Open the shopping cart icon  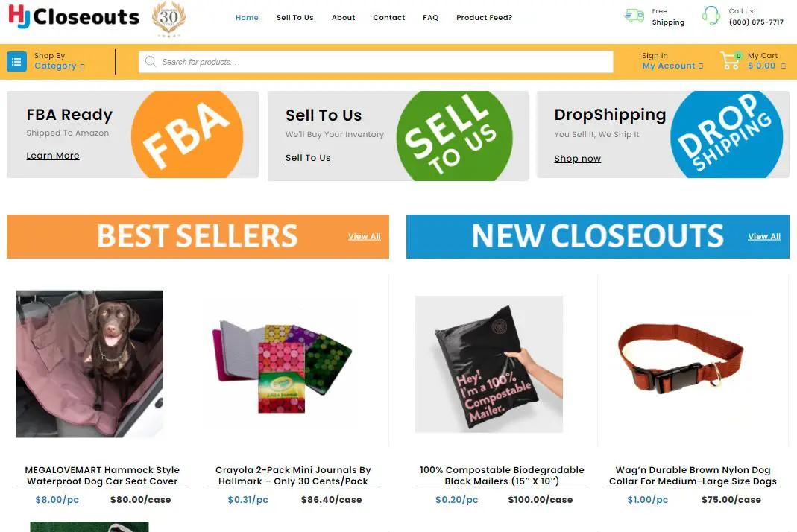[731, 60]
